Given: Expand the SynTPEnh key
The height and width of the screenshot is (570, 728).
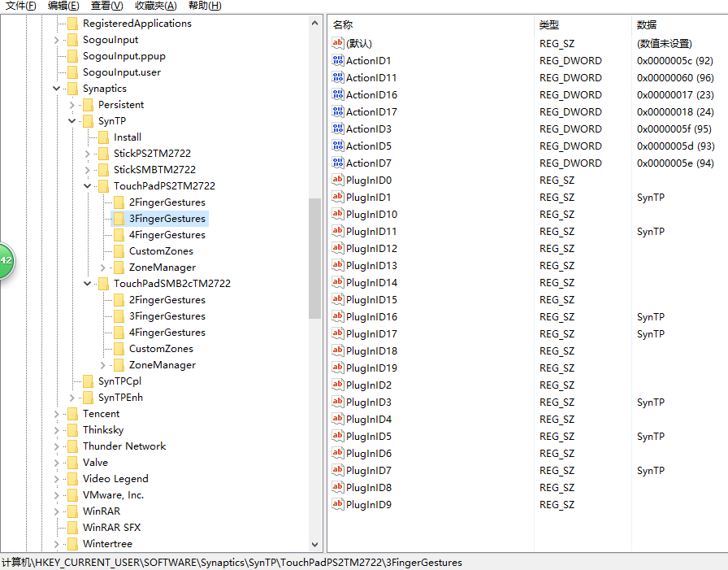Looking at the screenshot, I should (72, 398).
